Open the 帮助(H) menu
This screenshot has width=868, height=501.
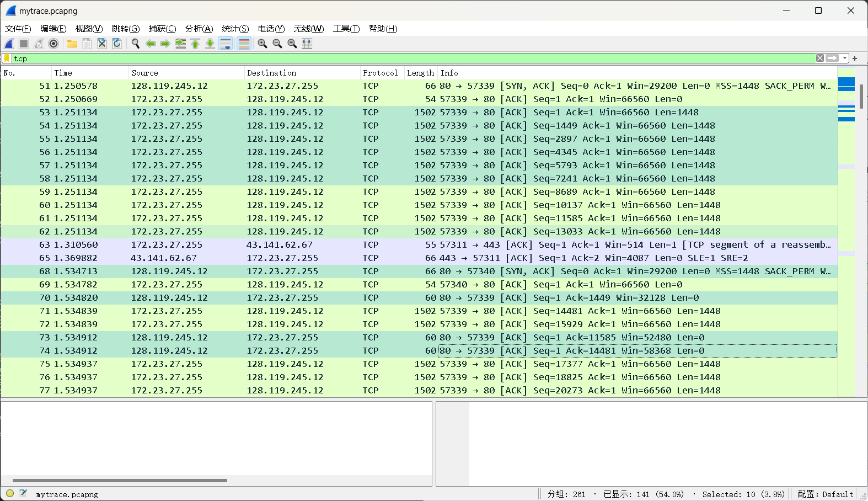tap(383, 29)
